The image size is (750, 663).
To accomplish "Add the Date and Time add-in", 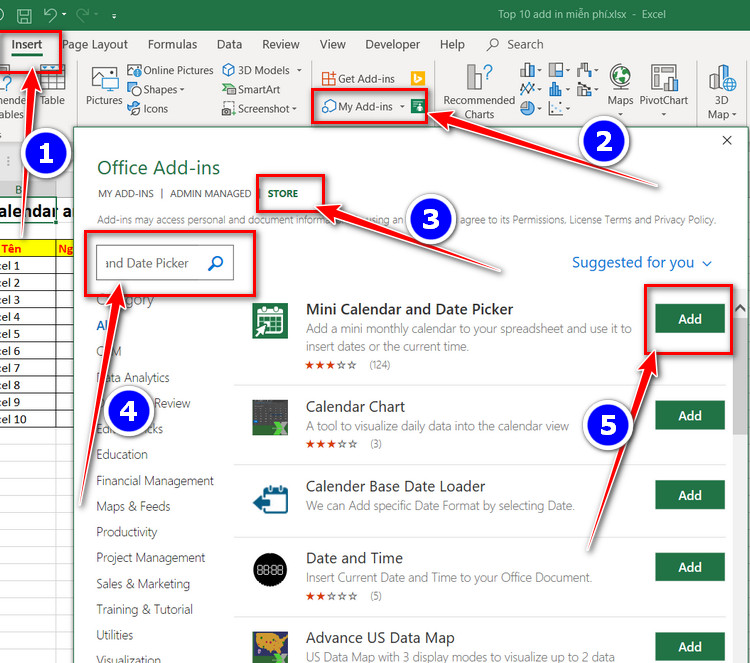I will click(689, 567).
